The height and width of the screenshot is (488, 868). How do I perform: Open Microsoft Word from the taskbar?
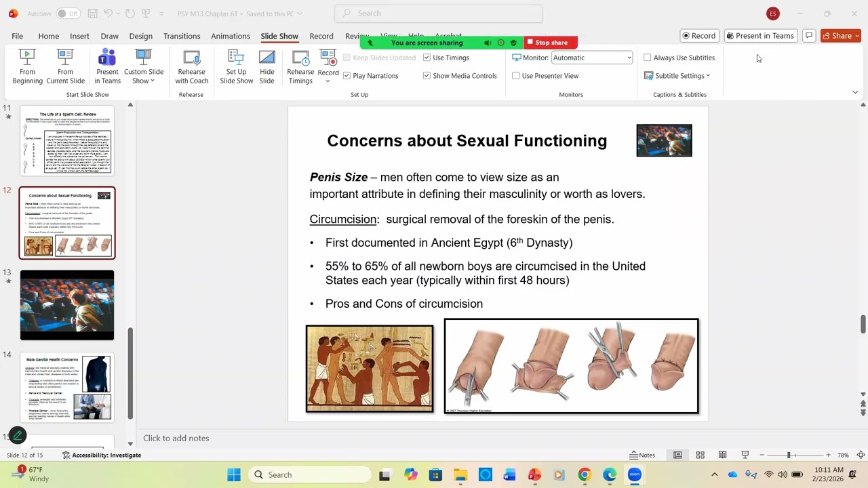pos(509,474)
